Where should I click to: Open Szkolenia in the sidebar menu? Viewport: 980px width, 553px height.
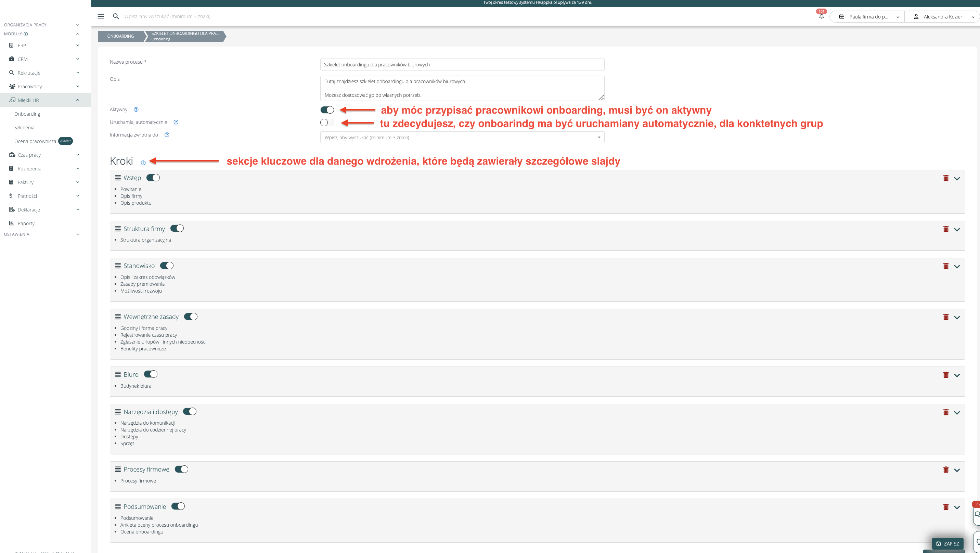pos(24,128)
